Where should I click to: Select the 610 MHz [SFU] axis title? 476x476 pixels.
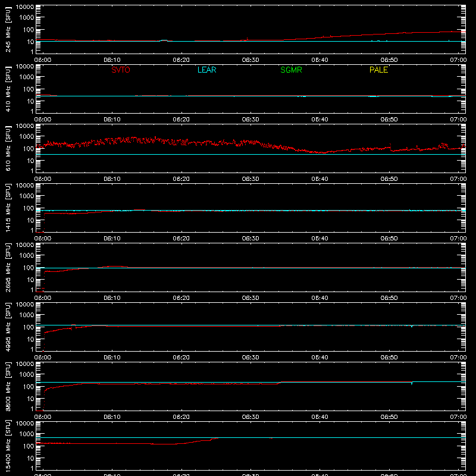tap(8, 148)
